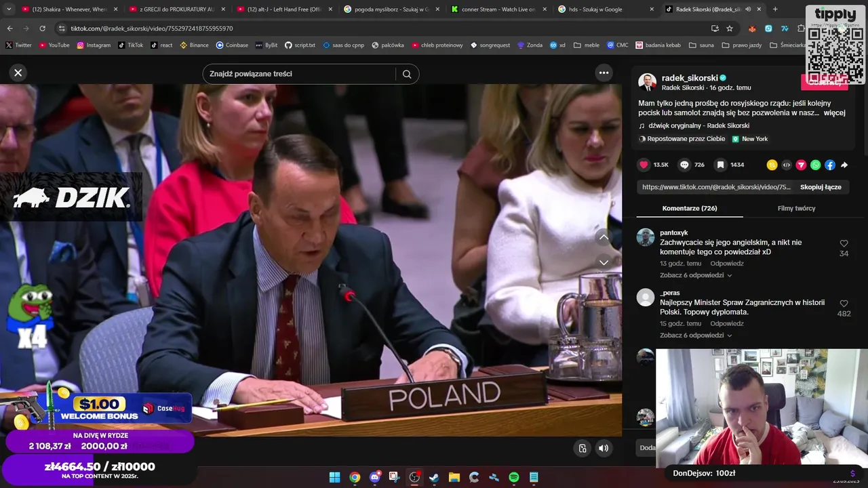Open Google Chrome from the taskbar
Image resolution: width=868 pixels, height=488 pixels.
click(355, 477)
